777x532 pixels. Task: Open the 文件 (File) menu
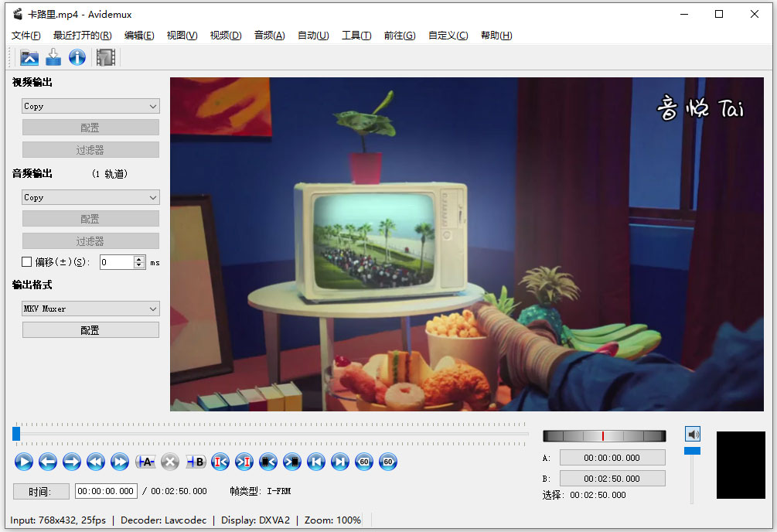pos(26,36)
